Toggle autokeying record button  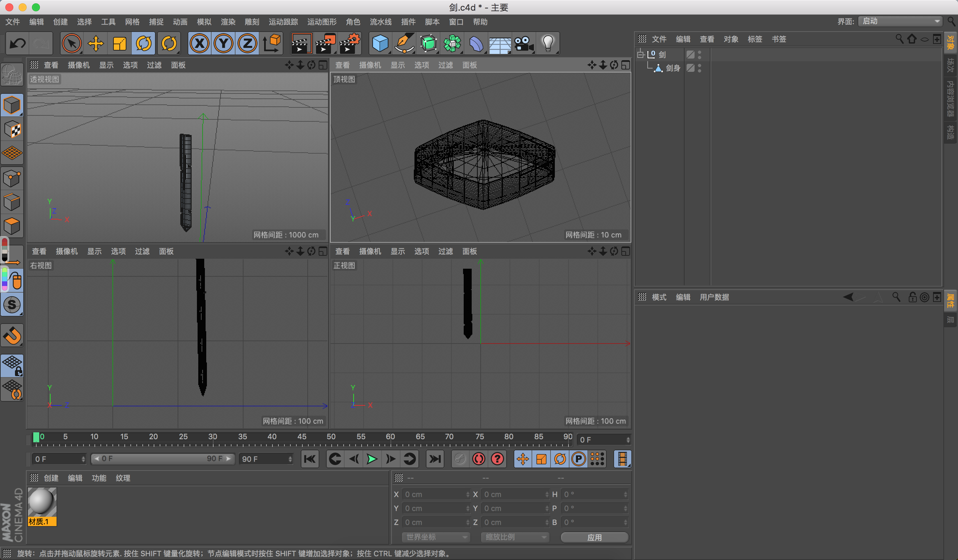480,459
